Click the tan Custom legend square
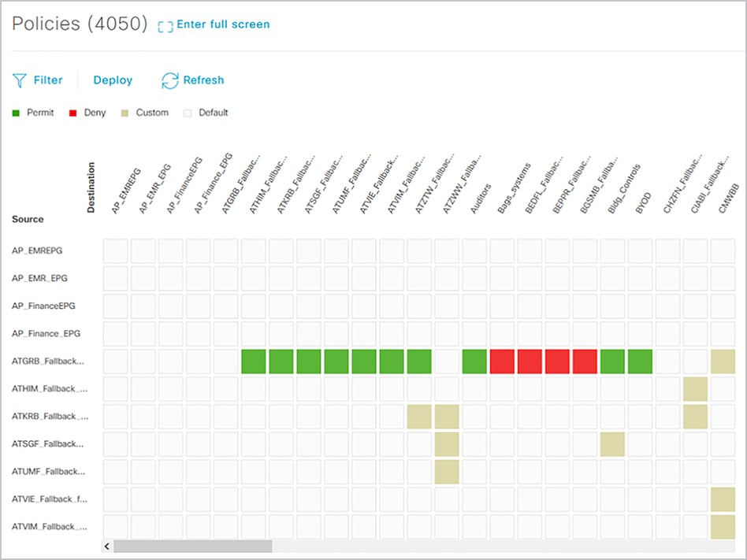This screenshot has height=560, width=747. 126,113
